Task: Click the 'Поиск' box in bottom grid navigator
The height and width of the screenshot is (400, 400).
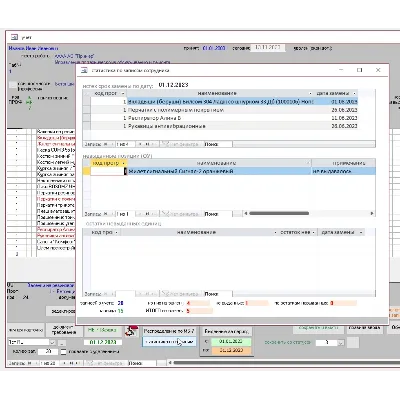Action: [x=218, y=294]
